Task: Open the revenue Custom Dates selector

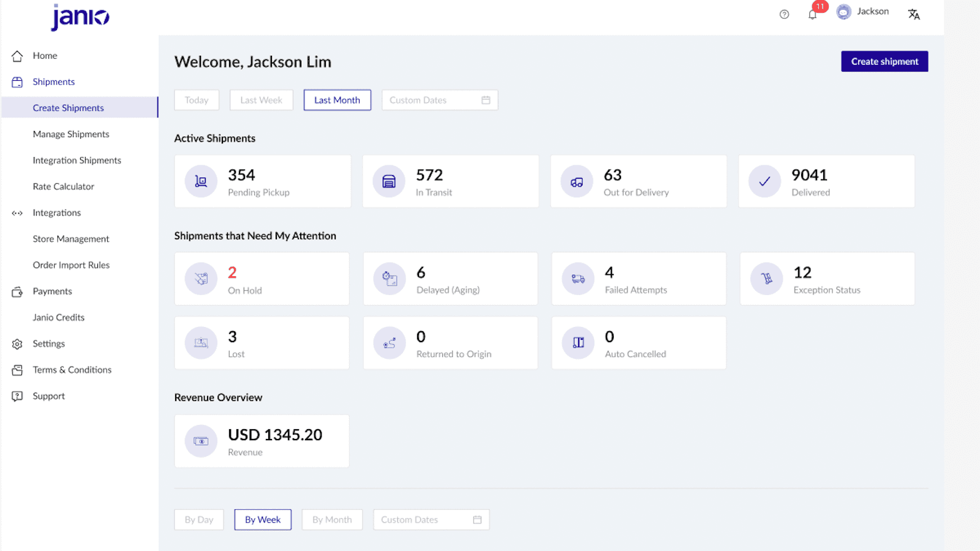Action: [x=431, y=519]
